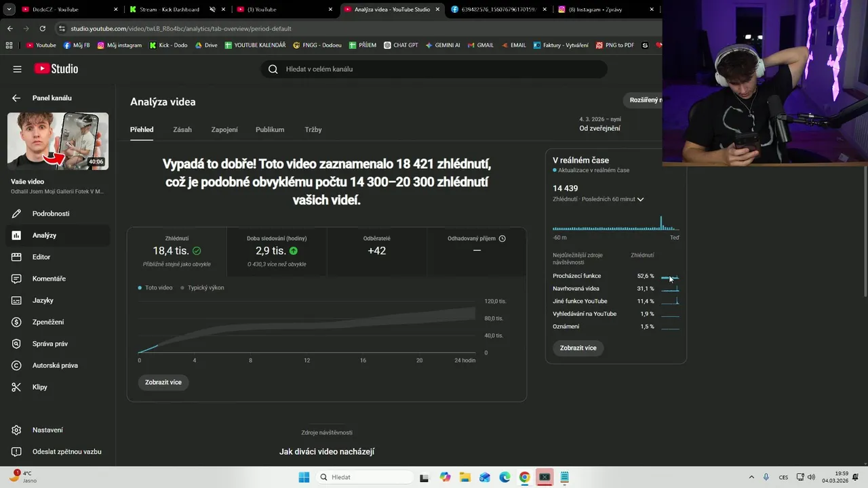Switch to the Zapojení tab
The width and height of the screenshot is (868, 488).
click(224, 129)
